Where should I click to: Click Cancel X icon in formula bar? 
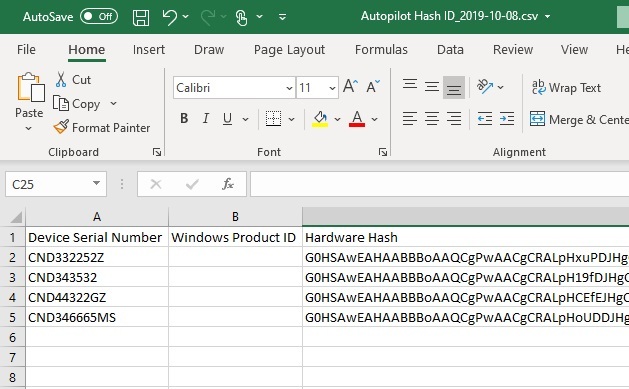point(156,184)
